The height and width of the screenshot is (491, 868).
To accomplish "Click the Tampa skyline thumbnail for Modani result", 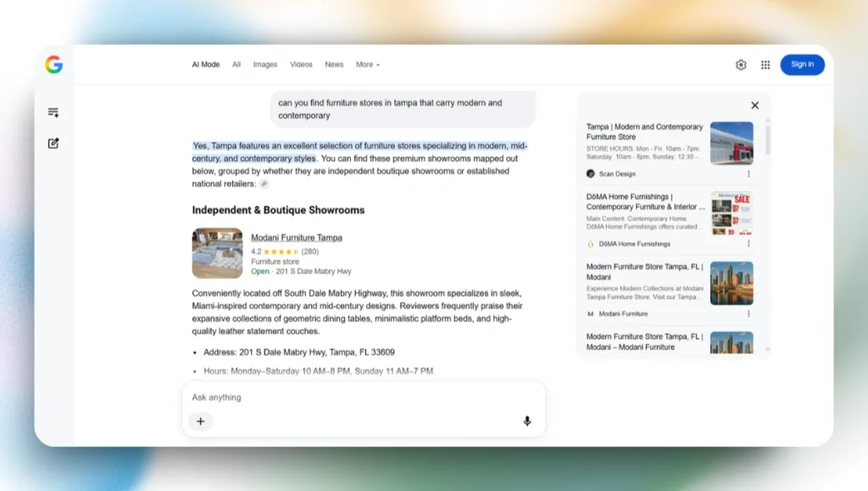I will pyautogui.click(x=732, y=283).
